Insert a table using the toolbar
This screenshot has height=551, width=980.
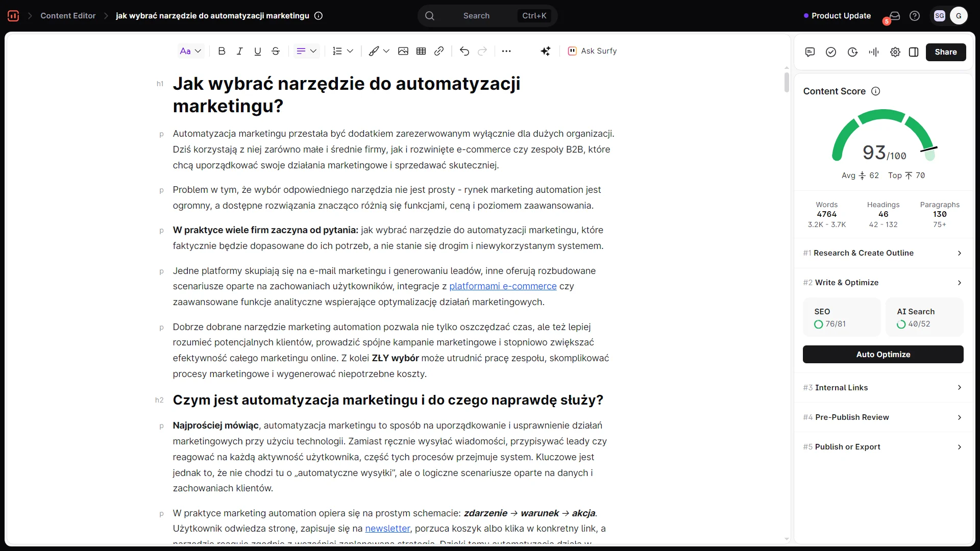pos(421,51)
